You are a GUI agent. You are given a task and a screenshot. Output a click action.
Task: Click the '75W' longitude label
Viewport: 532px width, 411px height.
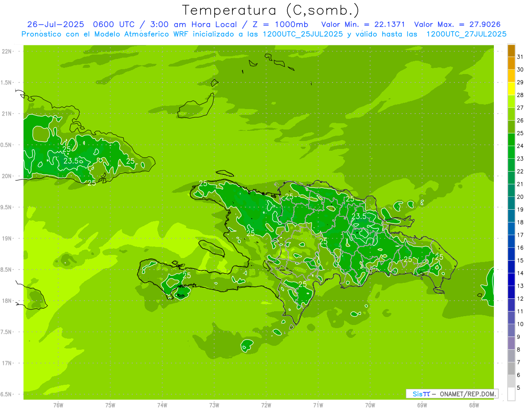click(110, 405)
